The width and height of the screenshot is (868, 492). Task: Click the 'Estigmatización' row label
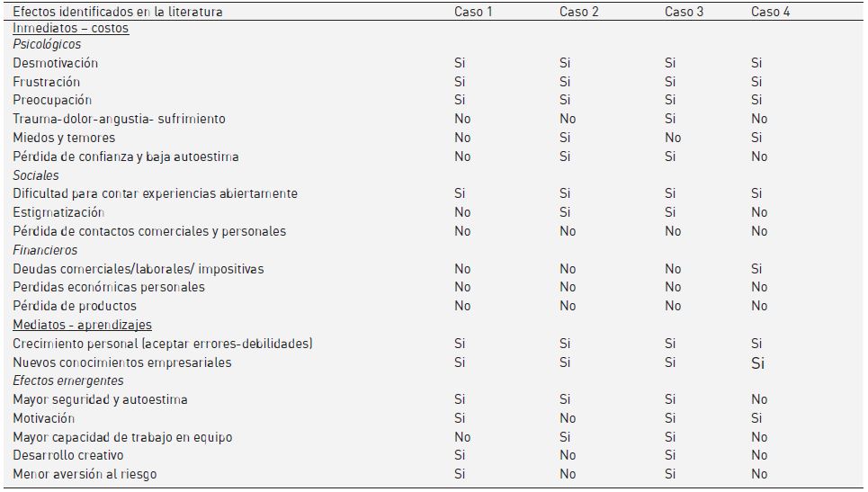coord(58,212)
